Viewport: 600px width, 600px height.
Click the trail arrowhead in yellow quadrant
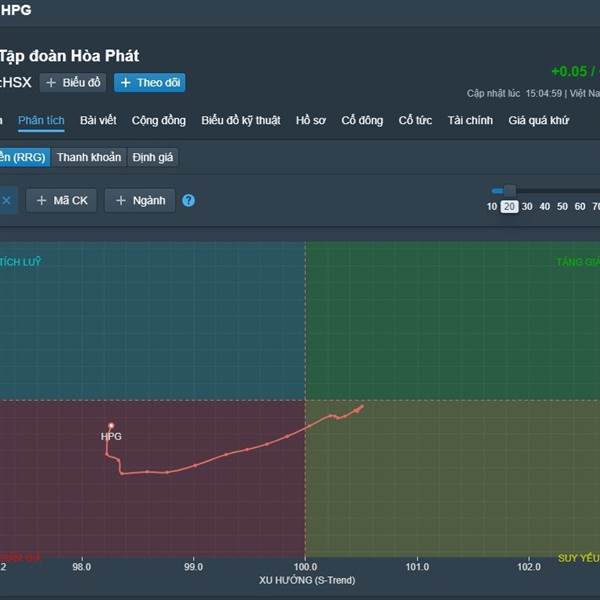pyautogui.click(x=359, y=409)
